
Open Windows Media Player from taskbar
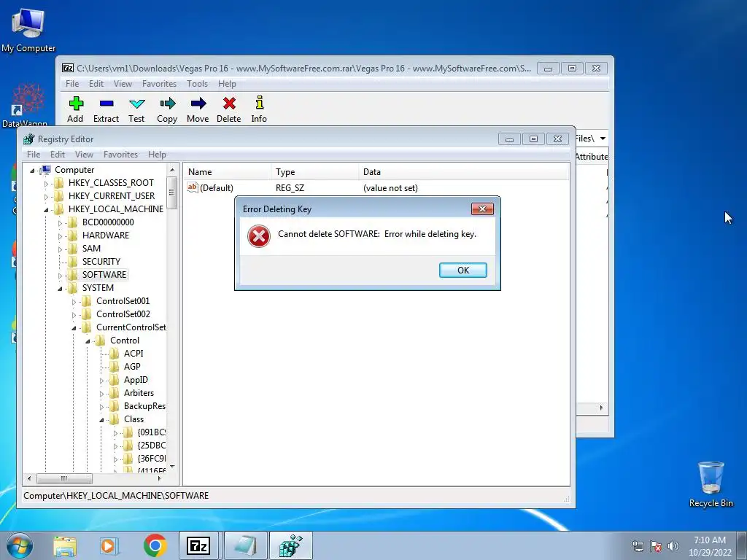pos(109,546)
